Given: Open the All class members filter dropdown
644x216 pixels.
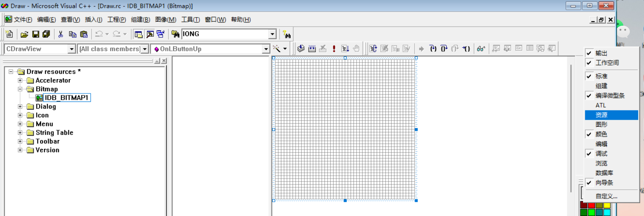Looking at the screenshot, I should (x=145, y=49).
